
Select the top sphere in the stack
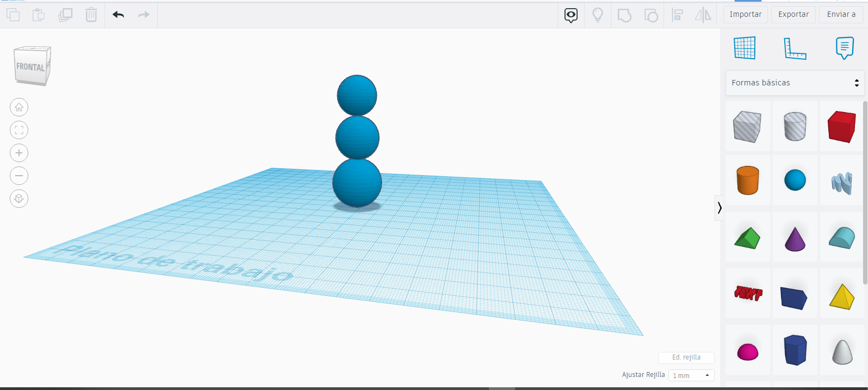point(357,94)
